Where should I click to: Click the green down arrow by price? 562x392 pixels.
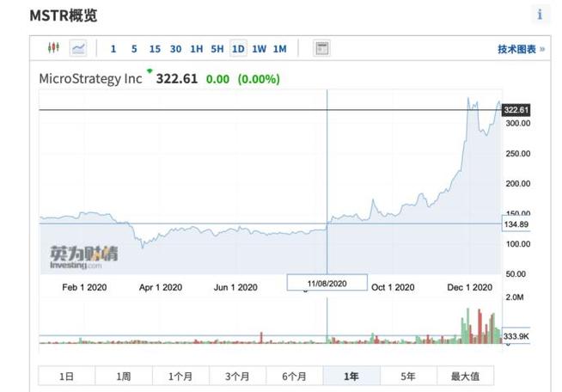tap(150, 71)
